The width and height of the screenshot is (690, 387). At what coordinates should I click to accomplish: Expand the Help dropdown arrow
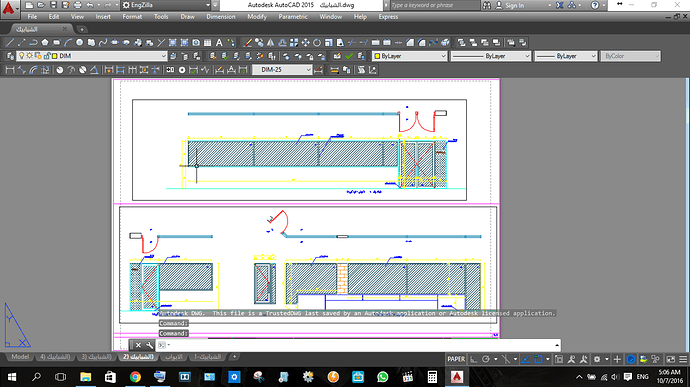(x=603, y=5)
